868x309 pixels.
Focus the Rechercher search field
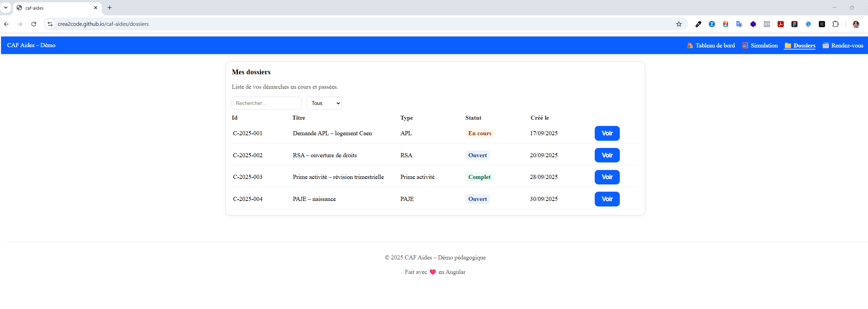click(x=266, y=103)
